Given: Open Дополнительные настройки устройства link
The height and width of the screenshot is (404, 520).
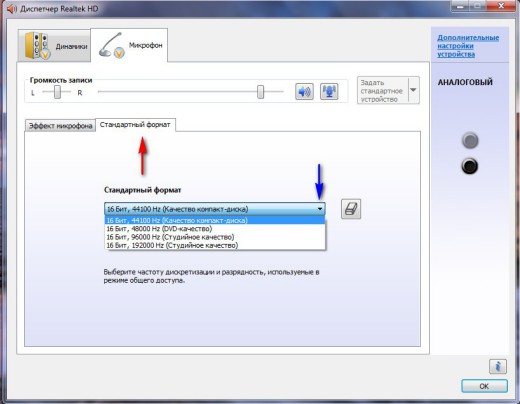Looking at the screenshot, I should pos(468,46).
